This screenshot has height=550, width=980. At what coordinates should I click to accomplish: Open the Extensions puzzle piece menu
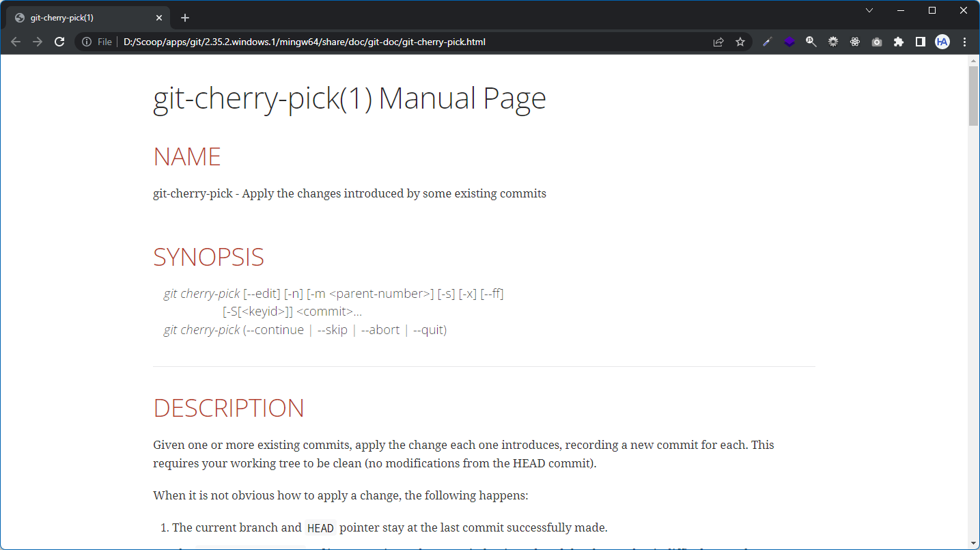[898, 42]
